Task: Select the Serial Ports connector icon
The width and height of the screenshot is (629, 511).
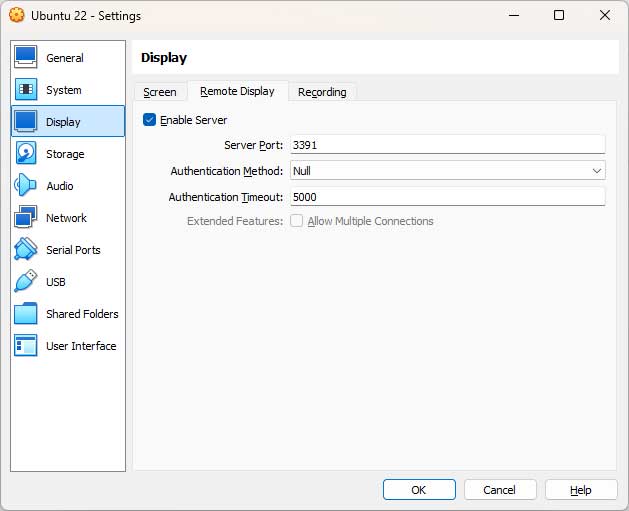Action: pos(26,249)
